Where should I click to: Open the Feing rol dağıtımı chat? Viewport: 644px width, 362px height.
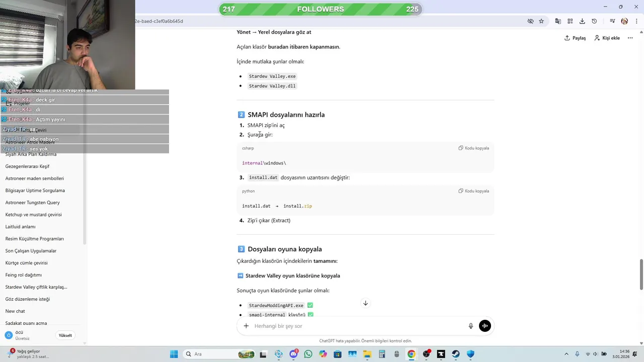pyautogui.click(x=23, y=275)
